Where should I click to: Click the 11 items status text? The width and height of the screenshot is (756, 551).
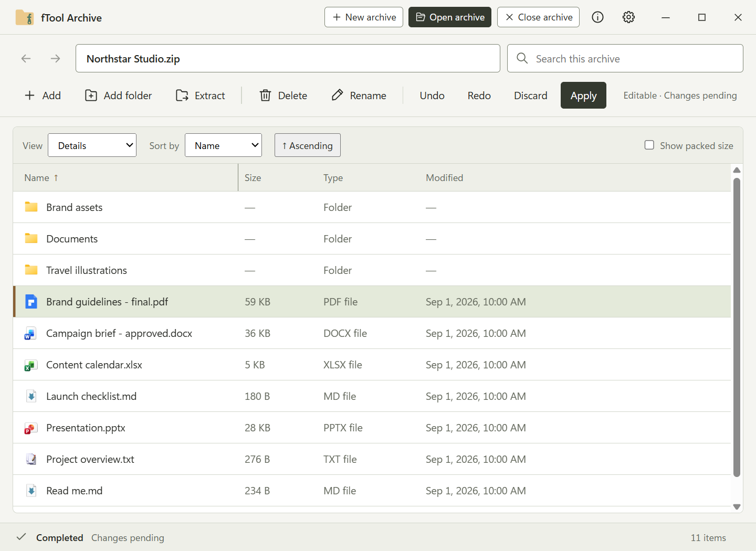click(x=708, y=537)
